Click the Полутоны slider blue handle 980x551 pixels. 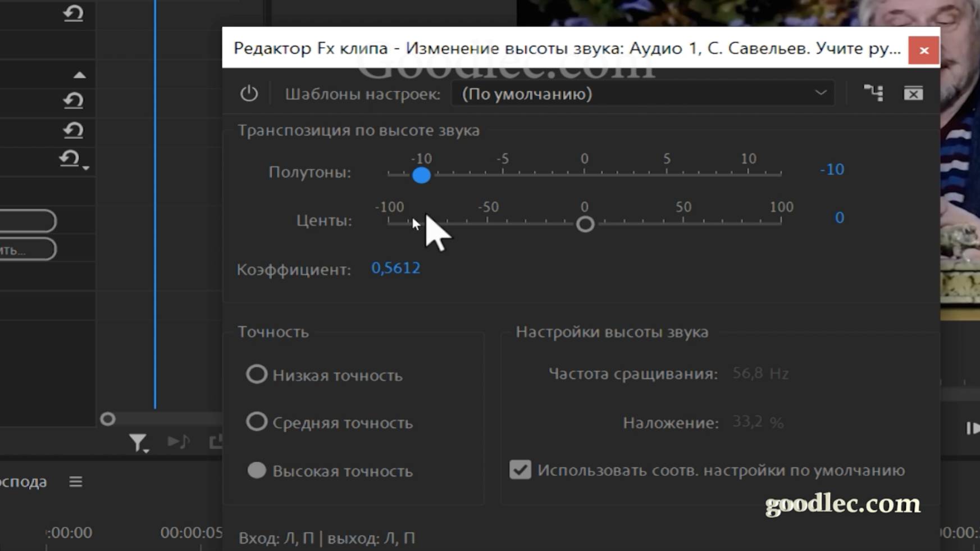click(x=421, y=175)
